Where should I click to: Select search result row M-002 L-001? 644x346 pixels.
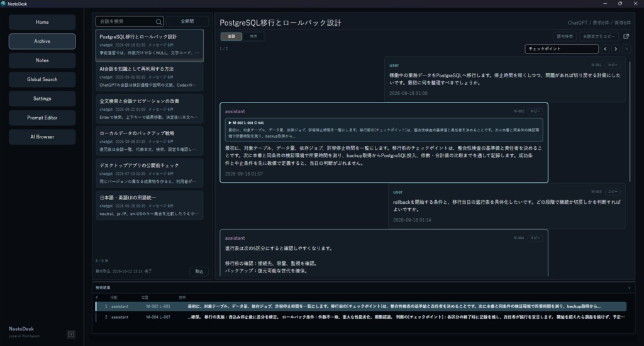pos(360,306)
